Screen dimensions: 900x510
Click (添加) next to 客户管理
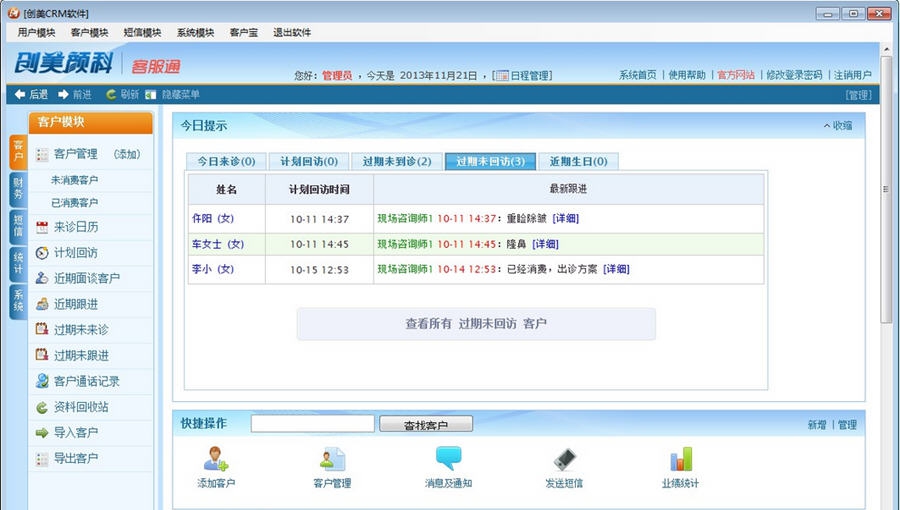(127, 154)
